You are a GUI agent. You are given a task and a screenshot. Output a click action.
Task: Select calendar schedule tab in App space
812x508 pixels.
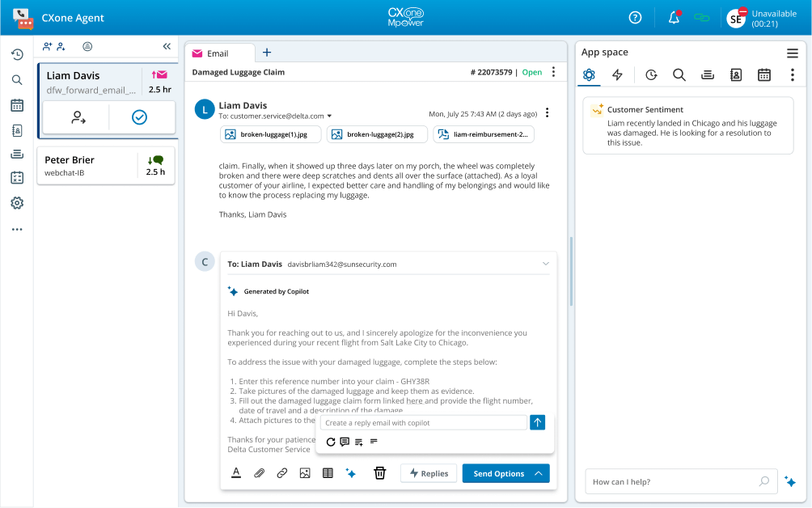[x=764, y=74]
